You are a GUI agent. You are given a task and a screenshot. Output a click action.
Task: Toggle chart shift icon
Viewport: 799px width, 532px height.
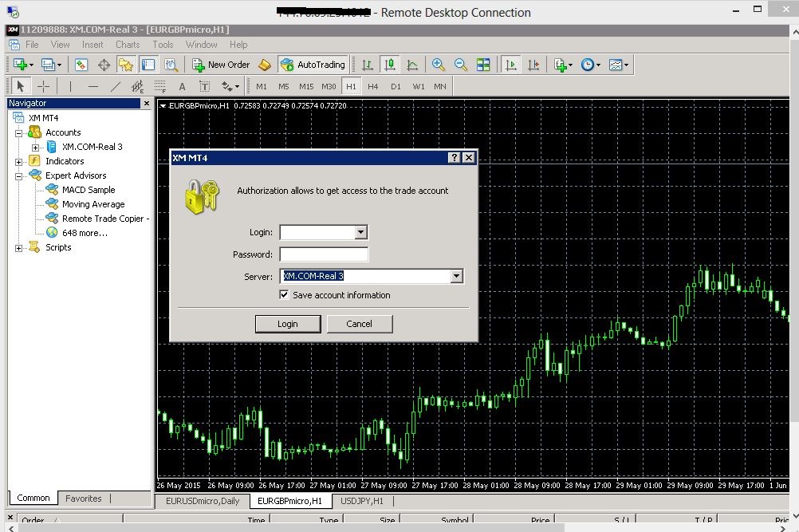(x=533, y=65)
